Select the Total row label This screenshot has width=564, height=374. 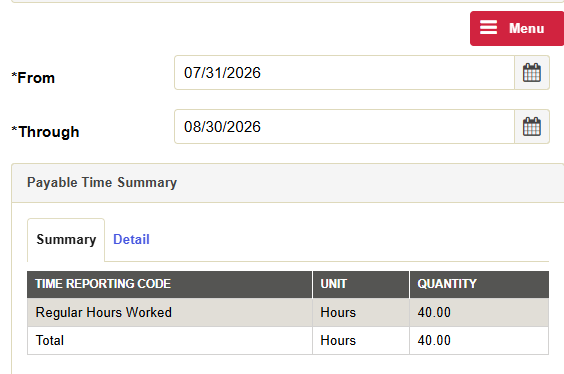click(50, 341)
